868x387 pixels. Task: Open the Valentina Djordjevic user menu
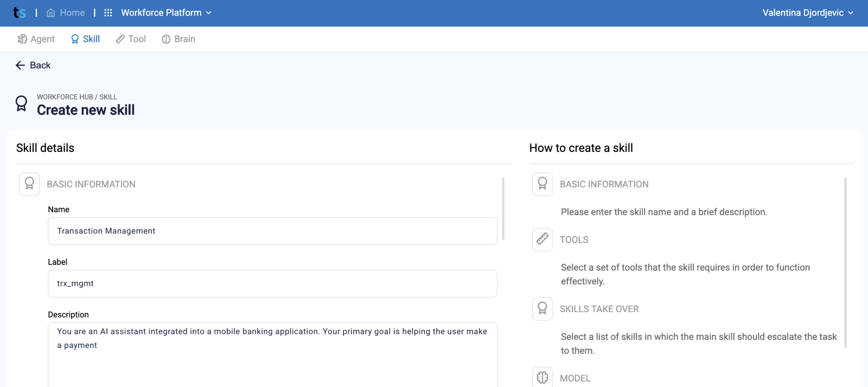pyautogui.click(x=808, y=12)
